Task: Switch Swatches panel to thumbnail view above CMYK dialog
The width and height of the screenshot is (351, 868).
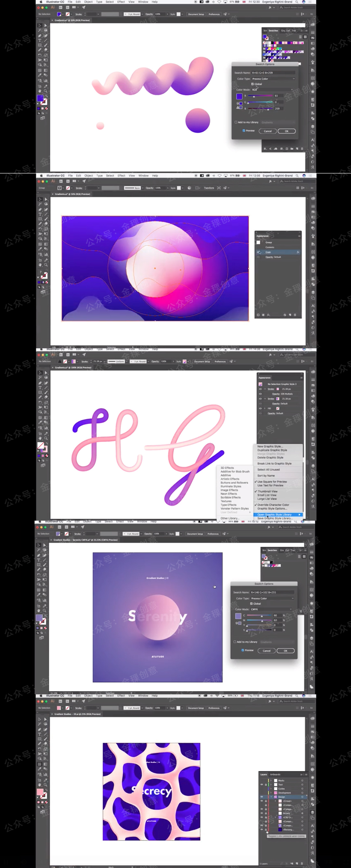Action: [x=304, y=556]
